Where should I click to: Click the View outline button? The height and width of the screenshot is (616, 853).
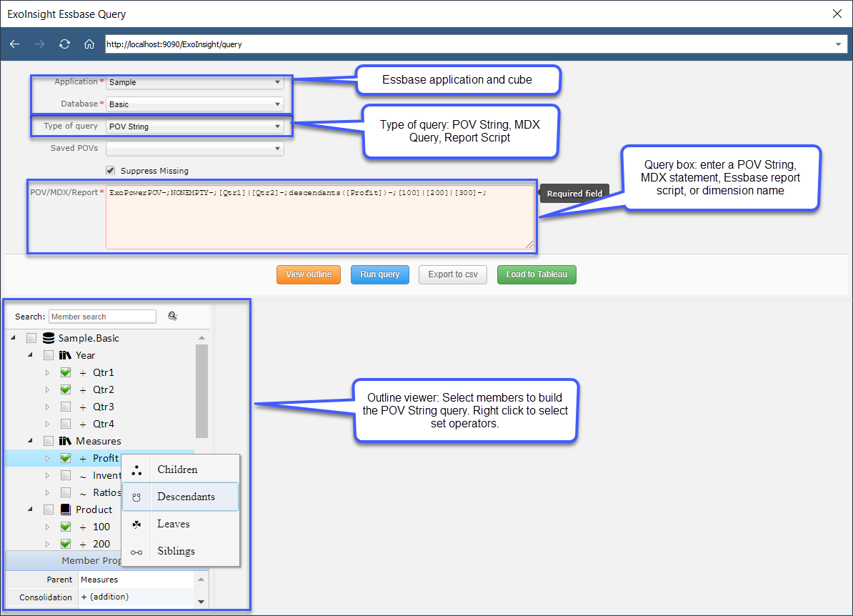[309, 274]
